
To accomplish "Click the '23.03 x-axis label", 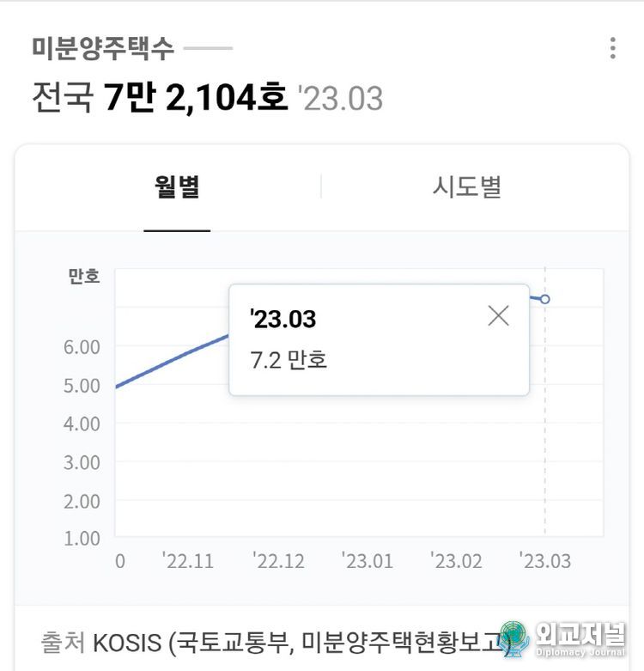I will tap(545, 561).
